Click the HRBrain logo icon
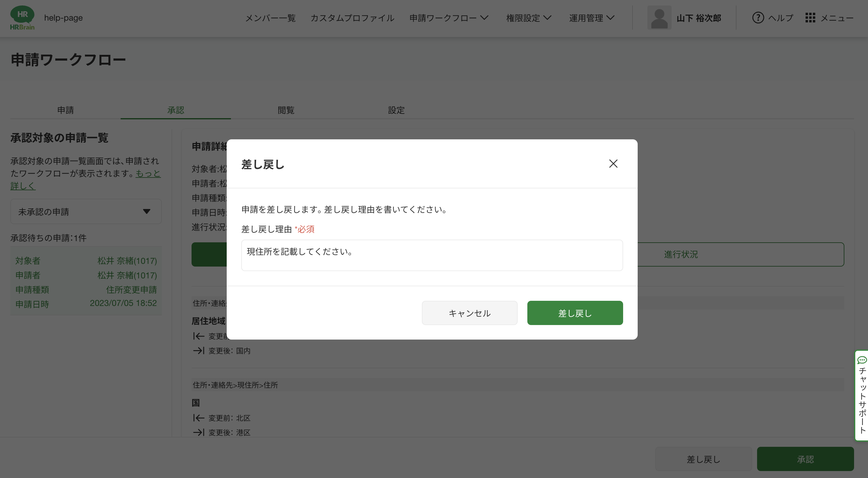 click(22, 18)
